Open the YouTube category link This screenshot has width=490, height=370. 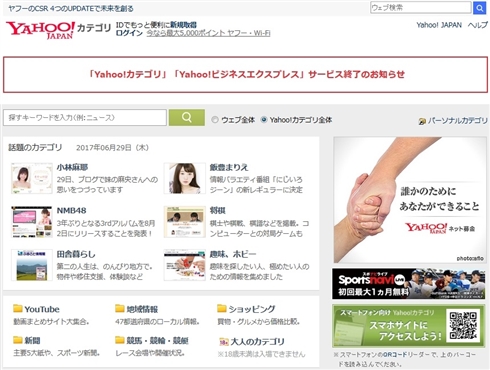[x=42, y=309]
